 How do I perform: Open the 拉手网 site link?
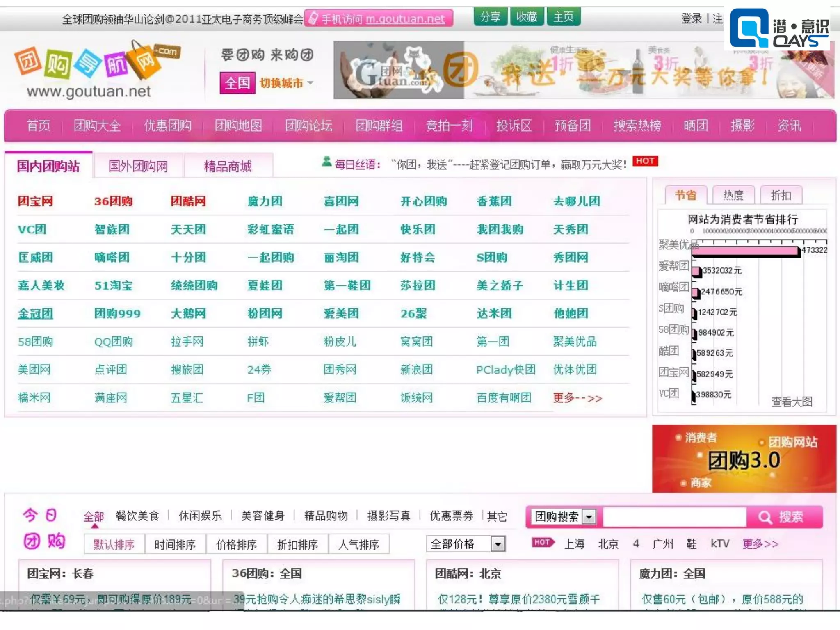coord(187,342)
